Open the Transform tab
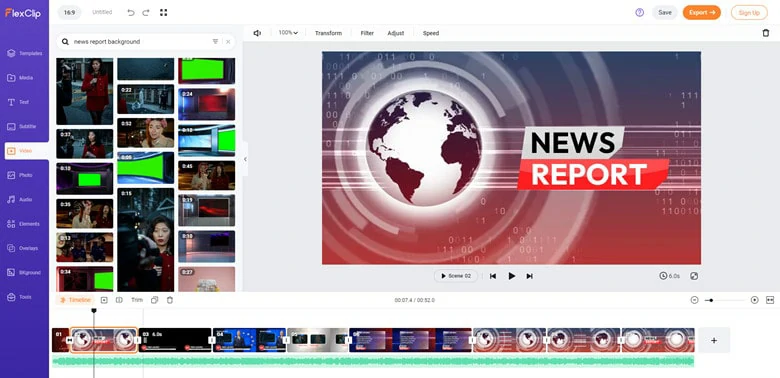The width and height of the screenshot is (780, 378). (x=328, y=33)
